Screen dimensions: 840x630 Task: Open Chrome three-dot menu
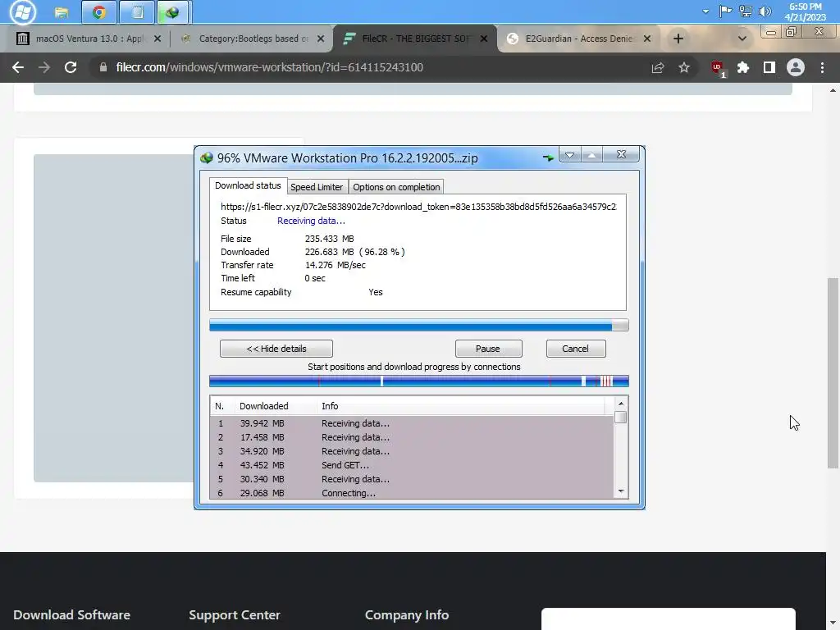tap(822, 67)
